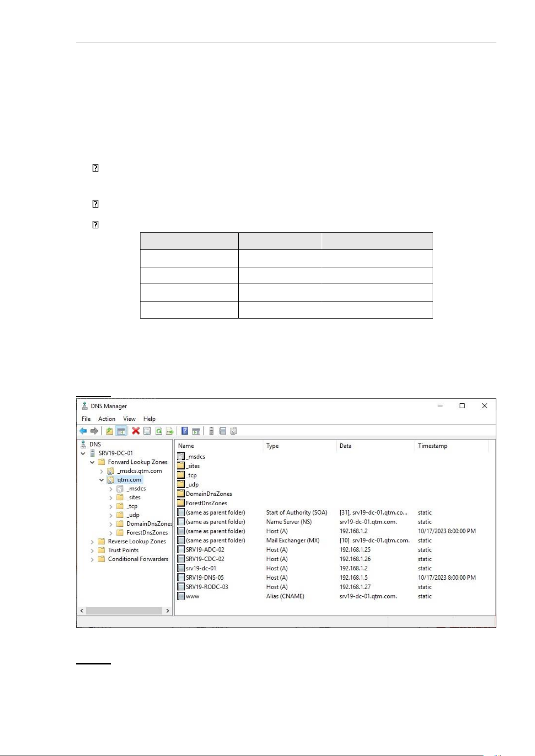Select the _udp folder in right pane
Viewport: 535px width, 756px height.
188,485
